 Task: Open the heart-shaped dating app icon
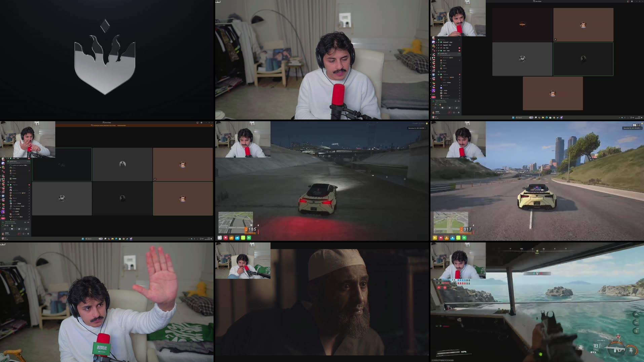point(225,238)
